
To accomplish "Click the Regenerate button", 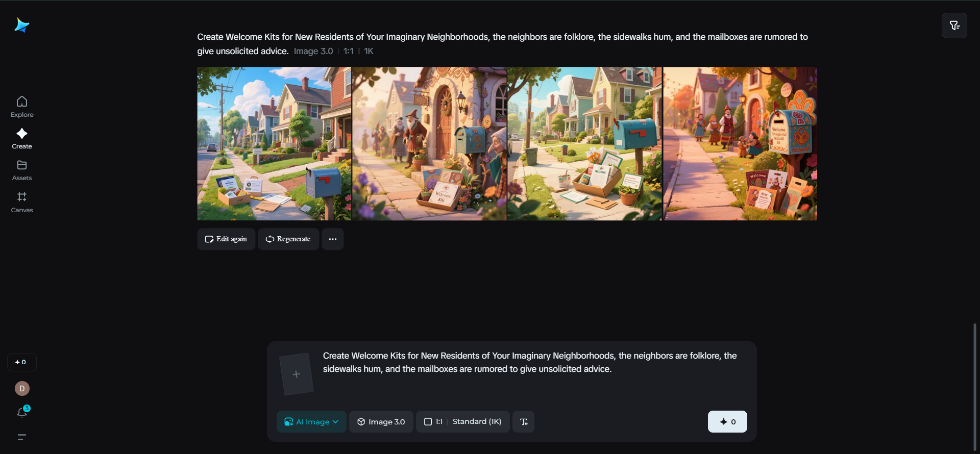I will coord(288,239).
